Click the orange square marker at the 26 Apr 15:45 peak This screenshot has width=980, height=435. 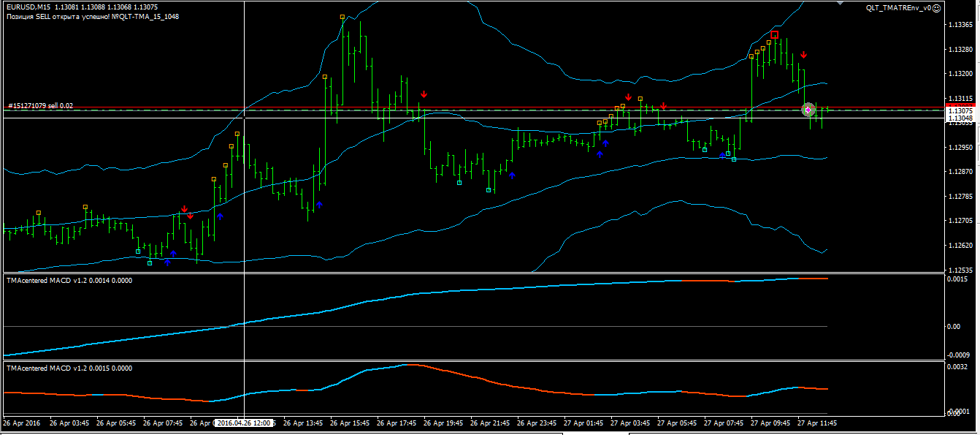[342, 17]
